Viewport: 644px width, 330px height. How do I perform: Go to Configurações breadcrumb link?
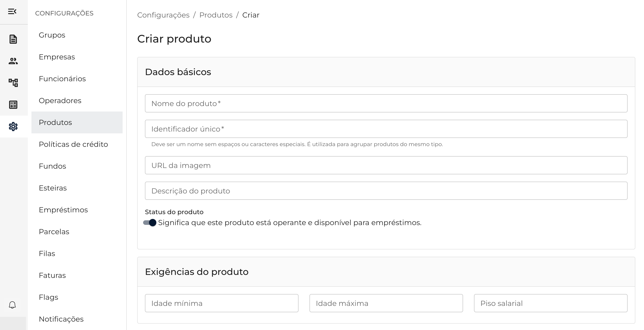tap(163, 15)
